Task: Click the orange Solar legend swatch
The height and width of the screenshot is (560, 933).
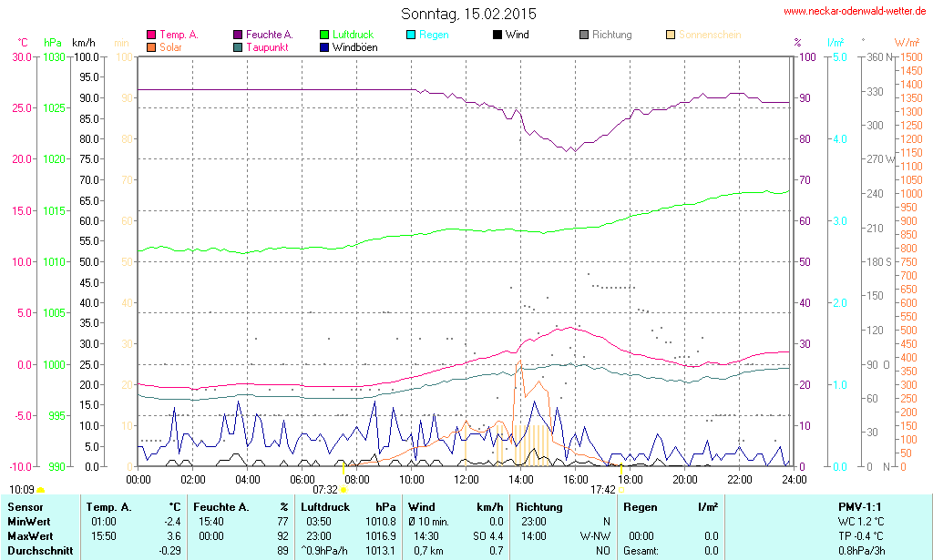Action: pyautogui.click(x=151, y=46)
